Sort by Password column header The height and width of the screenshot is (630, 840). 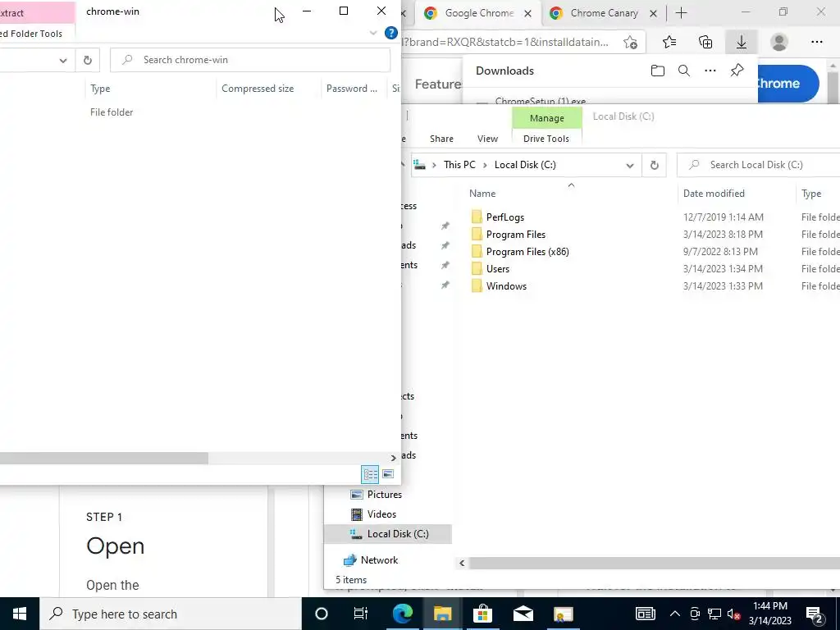pos(352,89)
